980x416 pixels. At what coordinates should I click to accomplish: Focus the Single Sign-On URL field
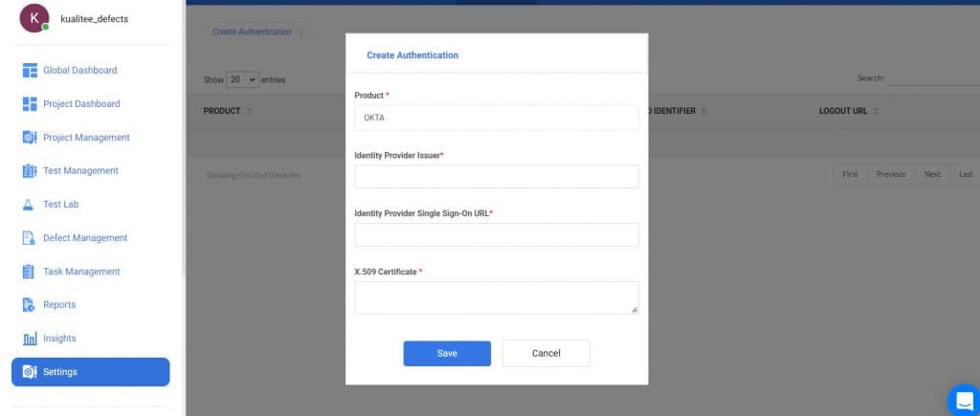click(497, 235)
